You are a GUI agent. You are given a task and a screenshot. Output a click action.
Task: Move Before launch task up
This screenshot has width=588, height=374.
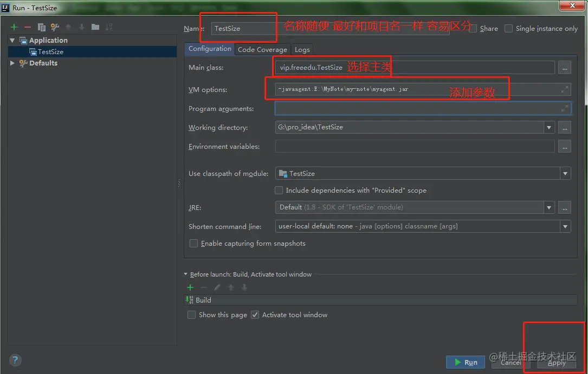(x=231, y=287)
